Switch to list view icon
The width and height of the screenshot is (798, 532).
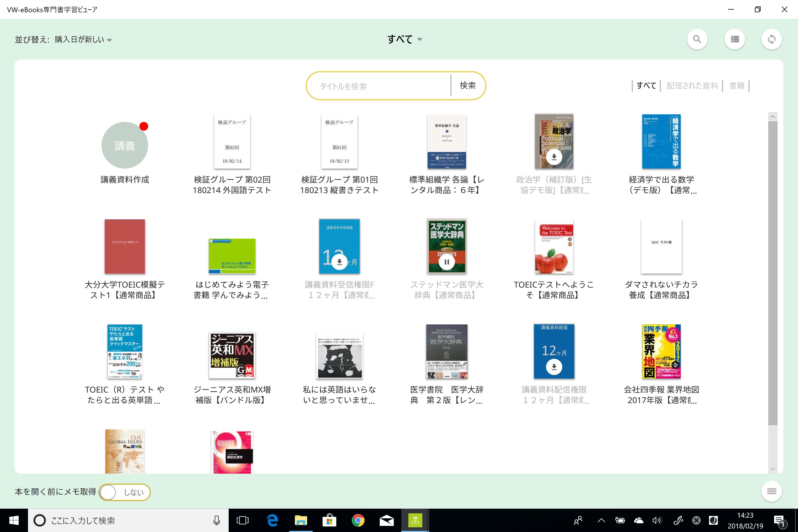(734, 39)
